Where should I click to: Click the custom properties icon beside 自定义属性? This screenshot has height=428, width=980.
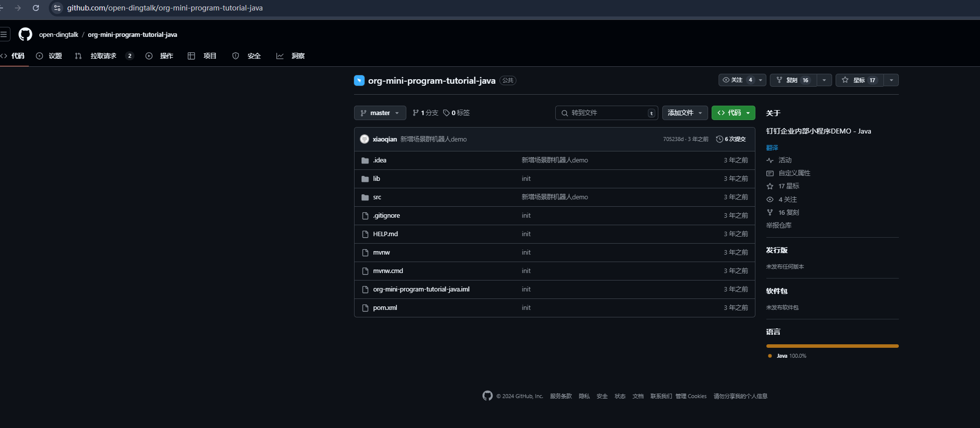[770, 173]
